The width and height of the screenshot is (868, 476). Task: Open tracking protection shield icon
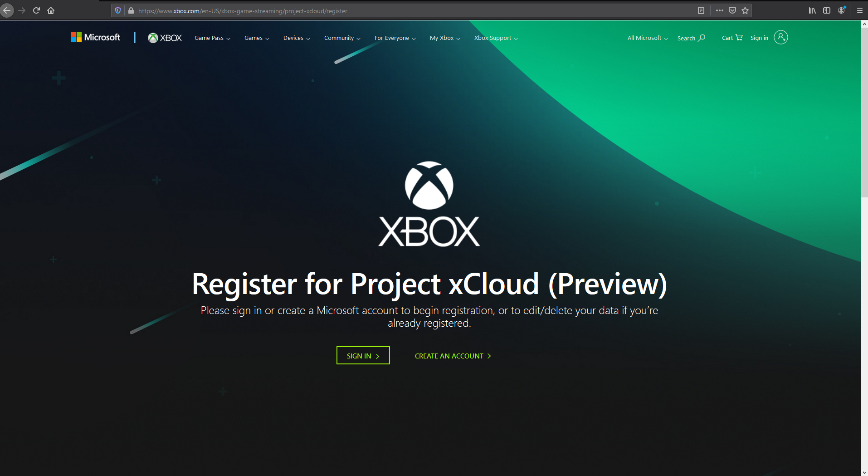coord(118,10)
